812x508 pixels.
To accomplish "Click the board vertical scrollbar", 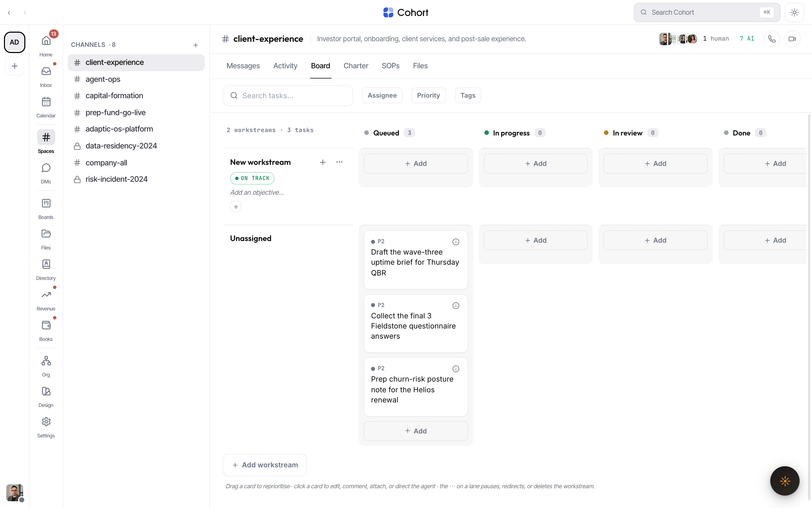I will point(809,307).
